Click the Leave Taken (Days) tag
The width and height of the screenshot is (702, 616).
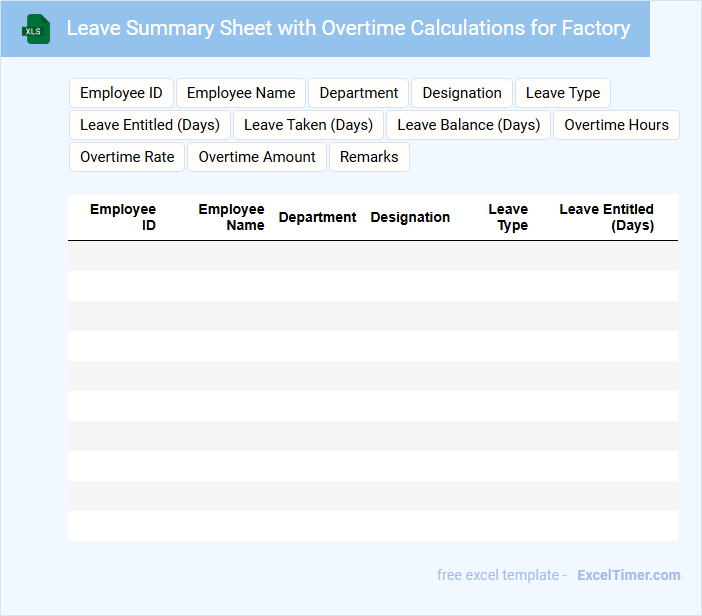click(x=308, y=125)
